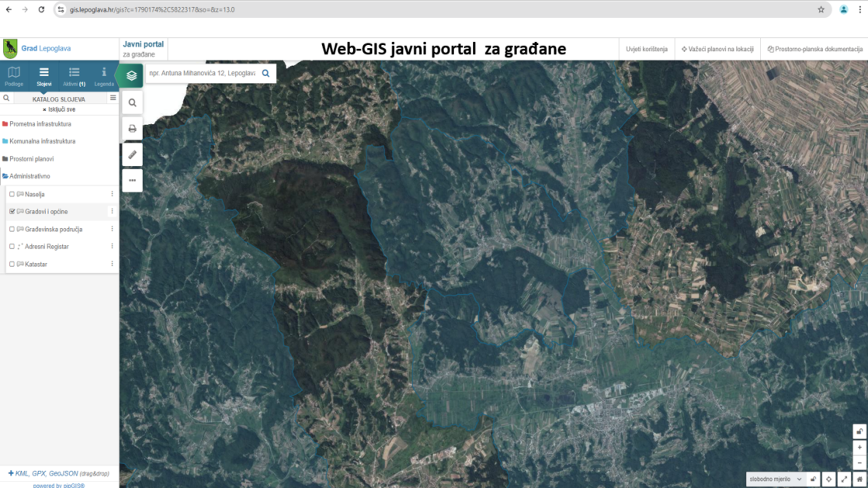
Task: Click Isključi sve to disable layers
Action: pyautogui.click(x=59, y=109)
